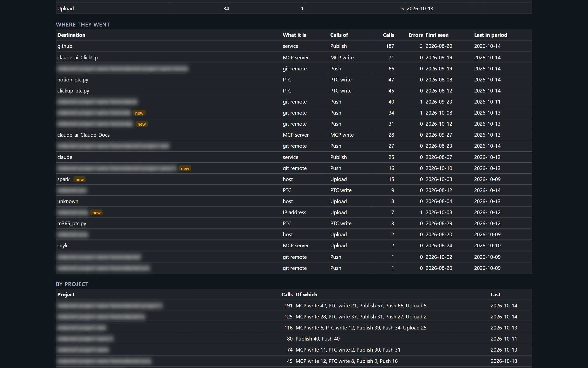Screen dimensions: 588x368
Task: Click the Upload row at the top
Action: tap(294, 9)
